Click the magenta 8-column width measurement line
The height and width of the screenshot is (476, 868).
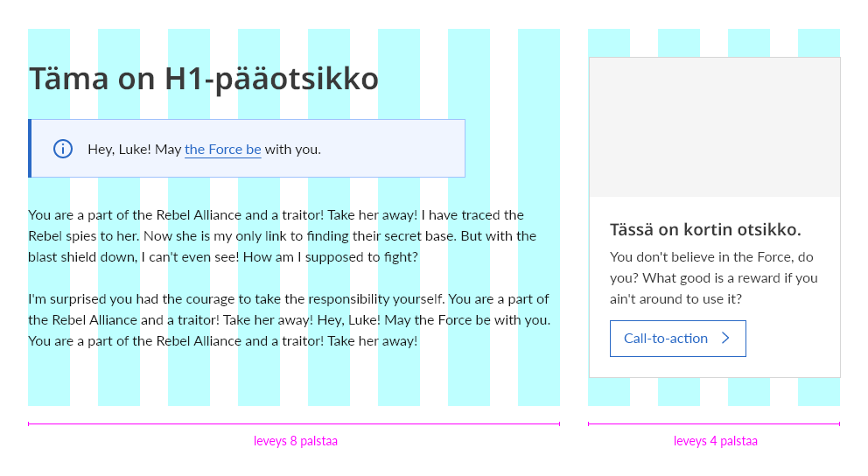(x=294, y=423)
